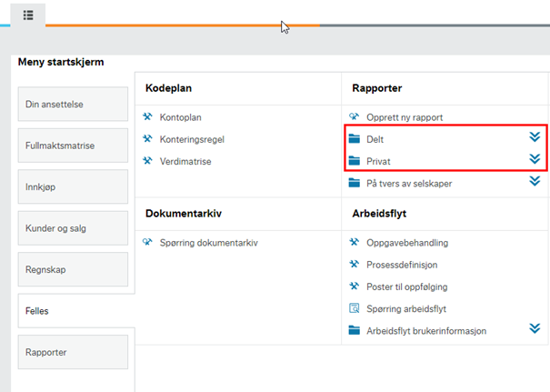This screenshot has height=392, width=550.
Task: Select the Din ansettelse menu tab
Action: click(x=73, y=105)
